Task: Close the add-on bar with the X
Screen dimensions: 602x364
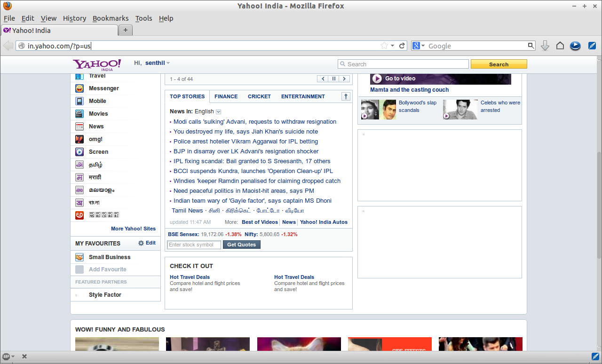Action: click(x=24, y=356)
